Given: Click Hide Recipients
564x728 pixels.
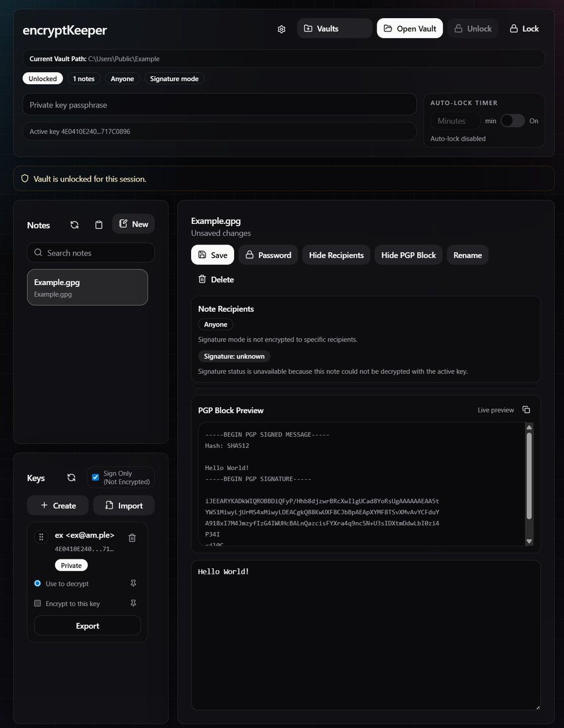Looking at the screenshot, I should pos(337,255).
